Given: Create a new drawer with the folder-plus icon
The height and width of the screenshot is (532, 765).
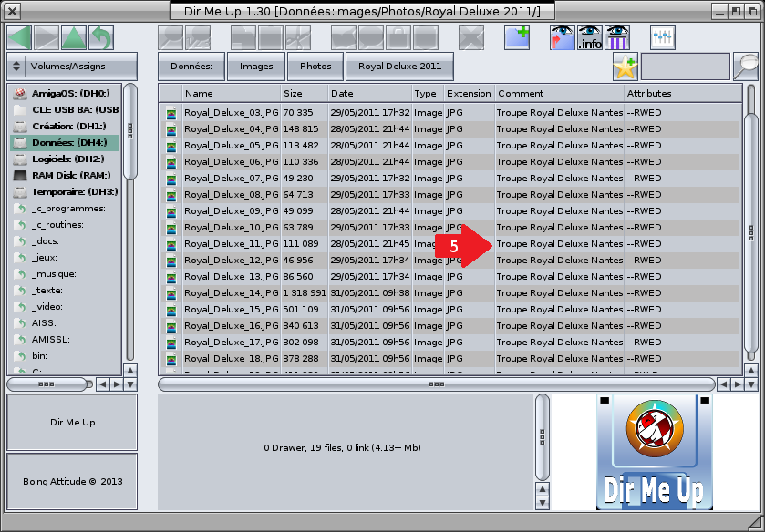Looking at the screenshot, I should click(517, 37).
